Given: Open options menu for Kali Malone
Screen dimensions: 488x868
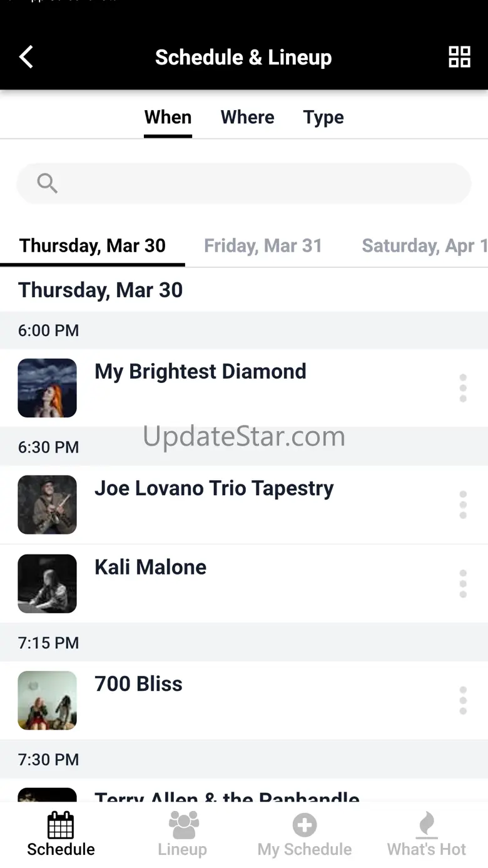Looking at the screenshot, I should pyautogui.click(x=463, y=583).
